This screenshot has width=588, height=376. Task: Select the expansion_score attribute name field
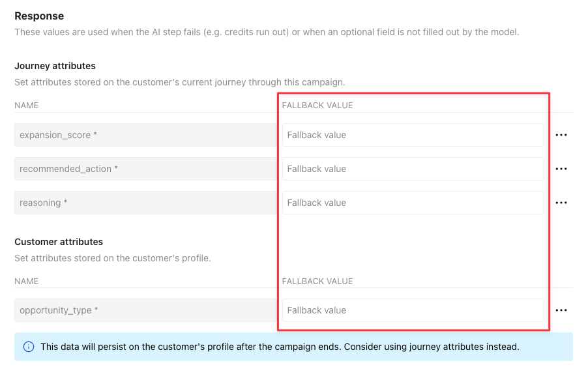[x=143, y=135]
